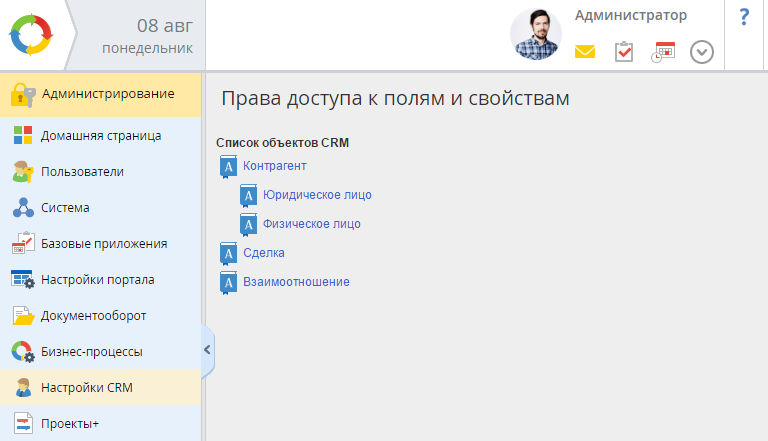Screen dimensions: 768x441
Task: Open the Юридическое лицо link
Action: pos(317,195)
